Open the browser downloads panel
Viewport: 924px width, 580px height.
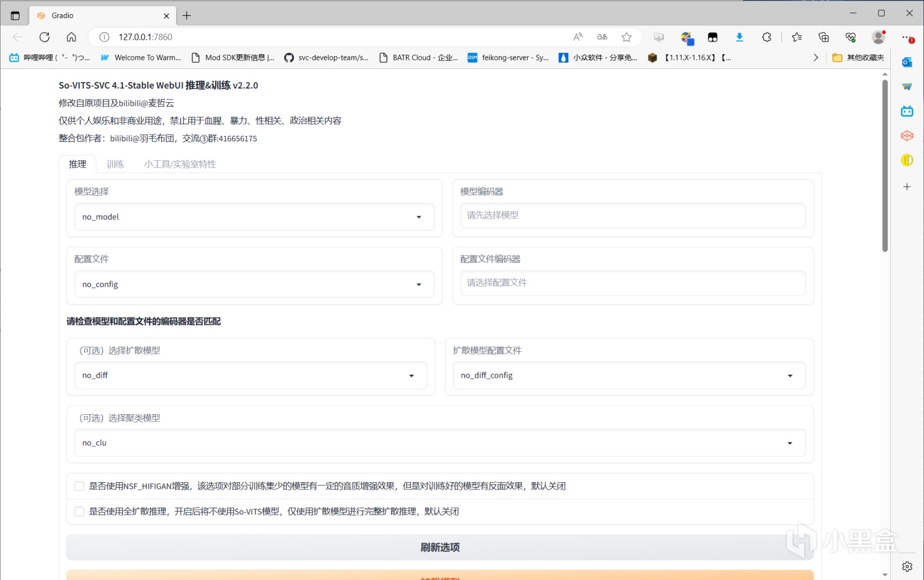click(739, 37)
